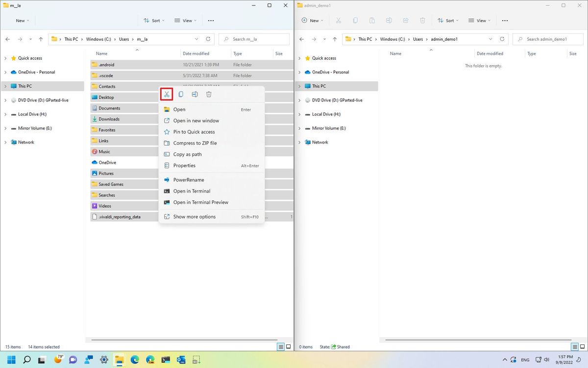Click the See more ellipsis on the toolbar
Image resolution: width=588 pixels, height=368 pixels.
pyautogui.click(x=211, y=21)
